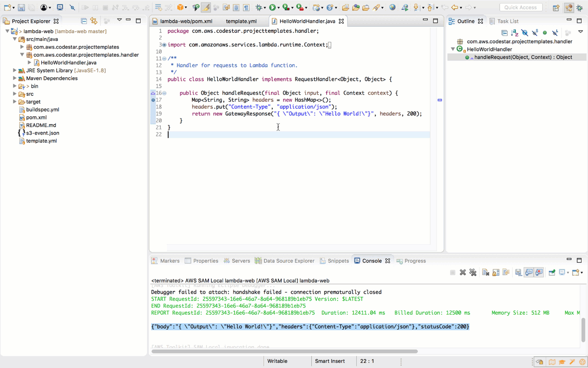Toggle Link with Editor in Project Explorer

[94, 21]
